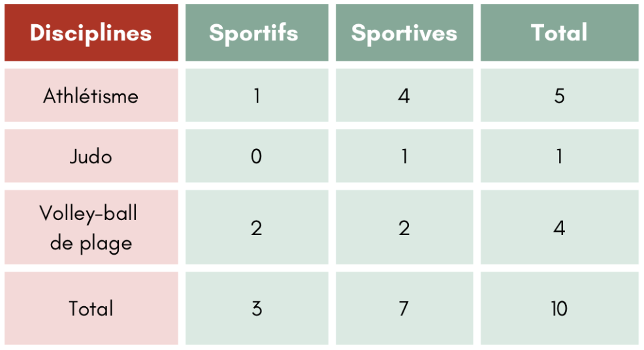644x350 pixels.
Task: Select the Sportives column header
Action: (x=404, y=33)
